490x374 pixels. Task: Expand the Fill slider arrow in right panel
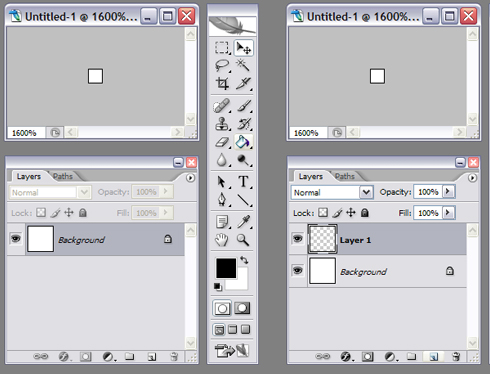coord(448,213)
